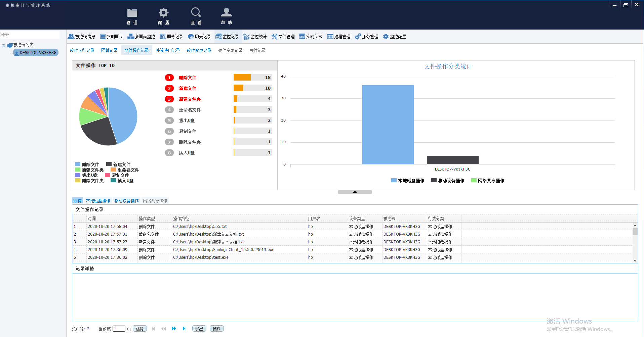Click 删除文件 blue legend swatch
Viewport: 644px width, 337px height.
click(78, 164)
